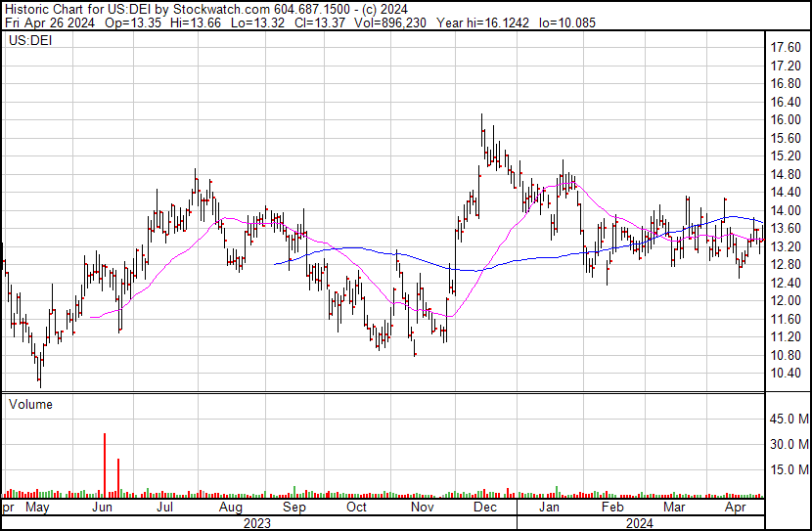The image size is (812, 531).
Task: Click the 'Sep' month label on time axis
Action: (x=294, y=508)
